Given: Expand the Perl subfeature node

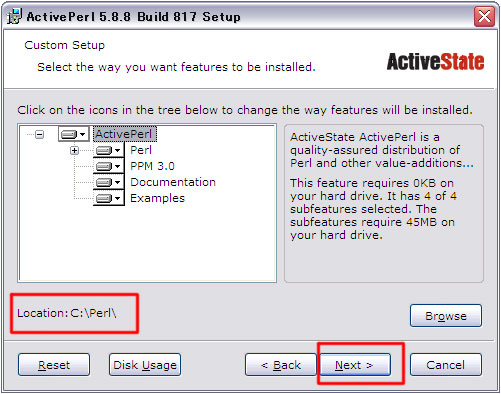Looking at the screenshot, I should tap(74, 151).
